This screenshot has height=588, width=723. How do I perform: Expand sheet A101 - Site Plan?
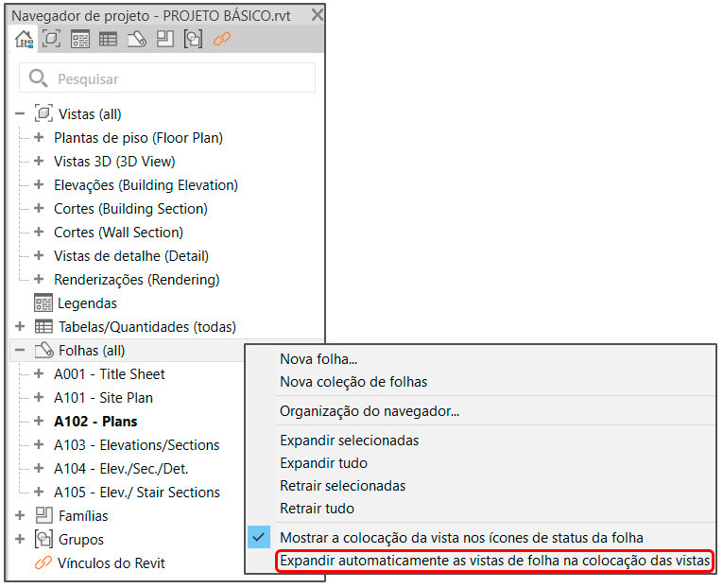point(39,397)
